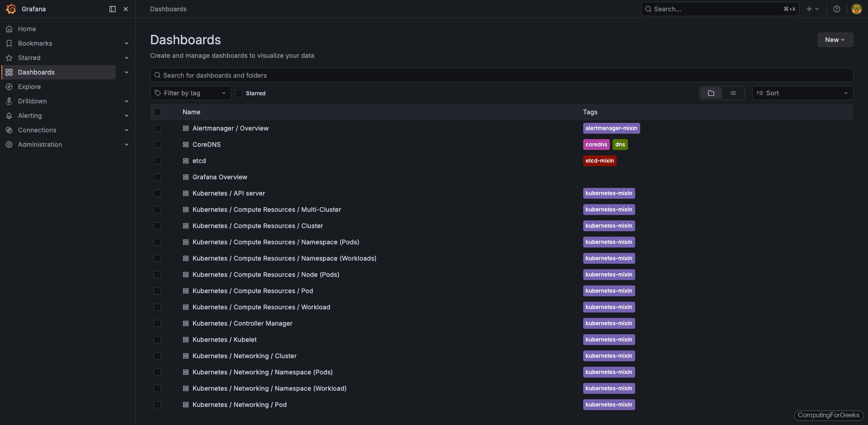Select the coredns tag badge
868x425 pixels.
(596, 145)
